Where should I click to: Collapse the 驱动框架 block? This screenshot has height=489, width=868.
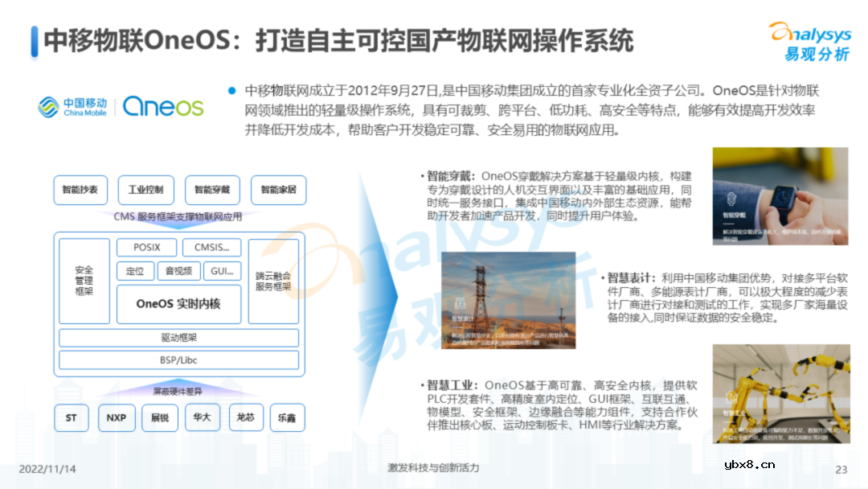coord(178,337)
